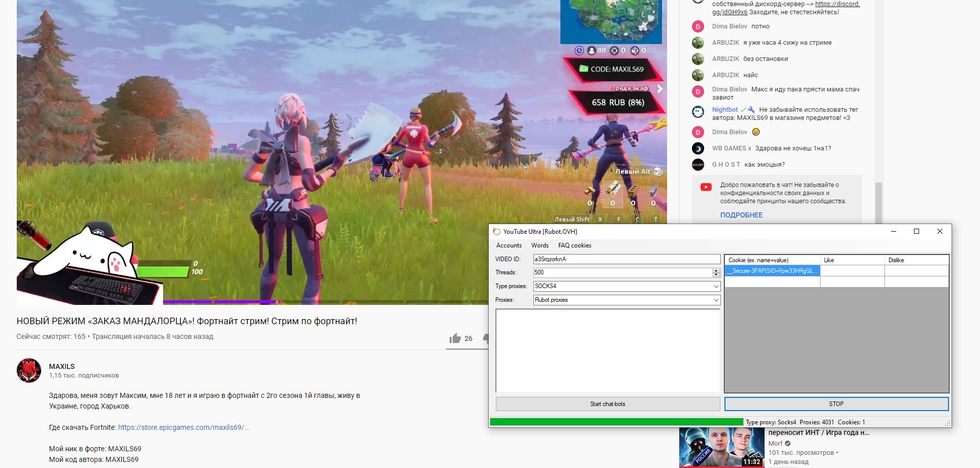Screen dimensions: 980x468
Task: Click the YouTube Ultra app title icon
Action: tap(497, 232)
